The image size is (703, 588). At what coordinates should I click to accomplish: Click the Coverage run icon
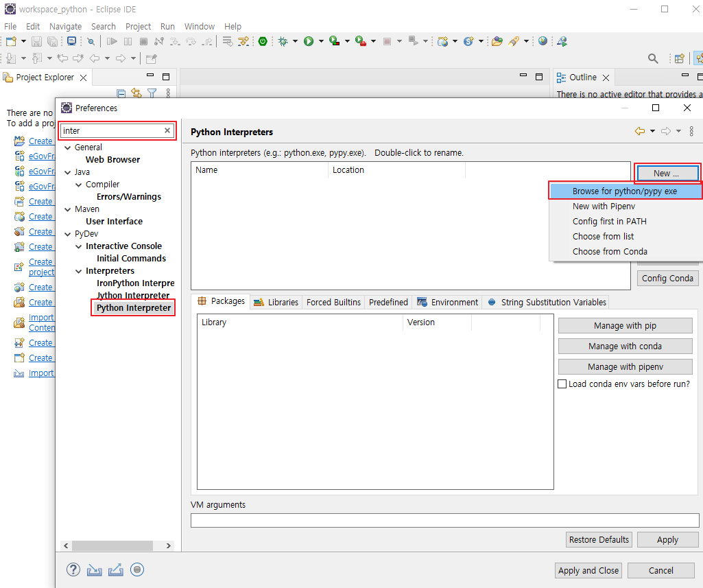335,41
